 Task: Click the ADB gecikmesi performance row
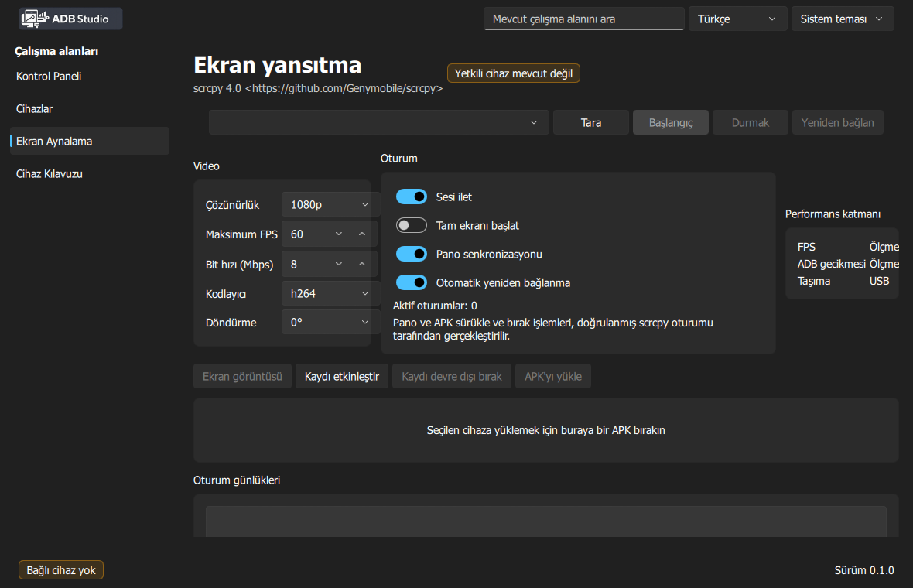[x=848, y=265]
